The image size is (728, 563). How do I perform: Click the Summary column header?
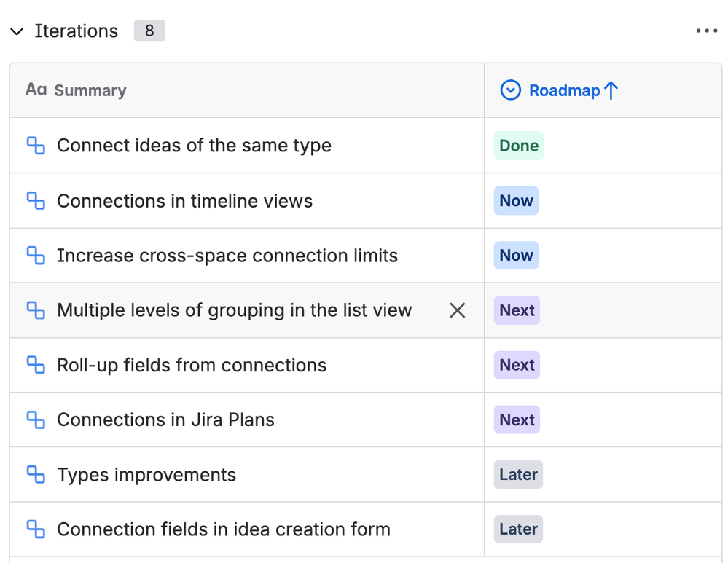90,90
